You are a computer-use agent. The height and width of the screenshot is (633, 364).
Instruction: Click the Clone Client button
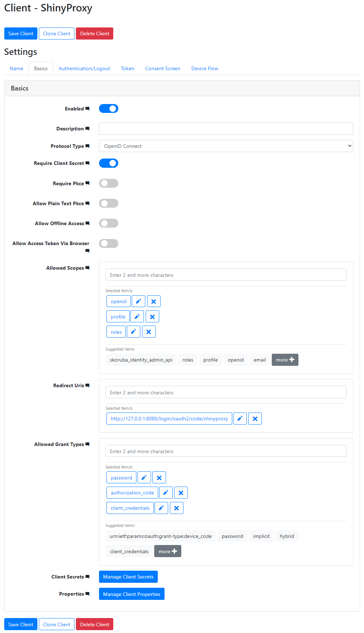point(56,33)
